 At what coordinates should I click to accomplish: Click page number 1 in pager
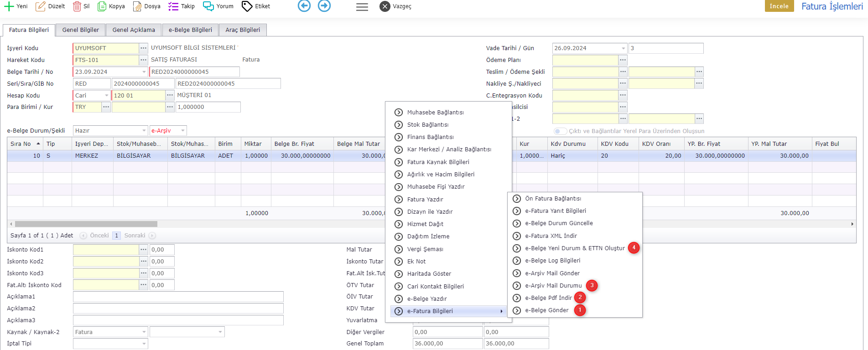tap(116, 236)
